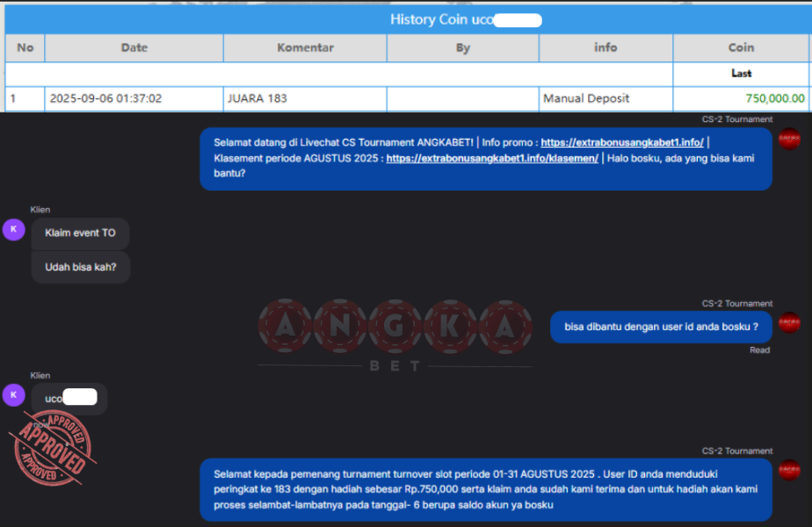This screenshot has width=812, height=527.
Task: Select the 'Udah bisa kah?' chat bubble
Action: click(x=81, y=268)
